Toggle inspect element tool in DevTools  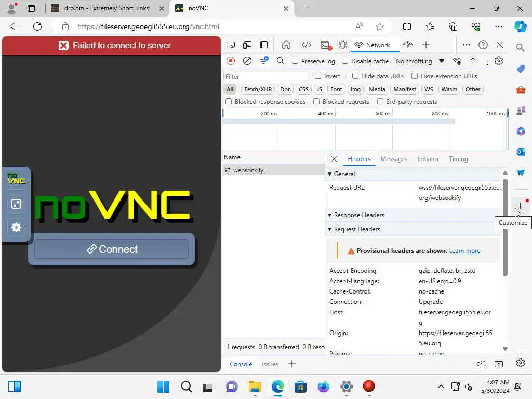pos(230,45)
